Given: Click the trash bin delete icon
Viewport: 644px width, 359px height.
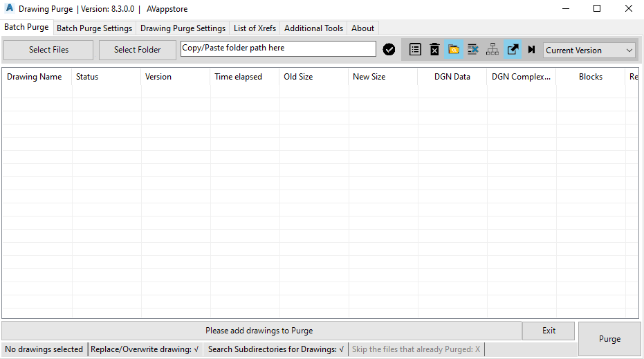Looking at the screenshot, I should pyautogui.click(x=434, y=50).
